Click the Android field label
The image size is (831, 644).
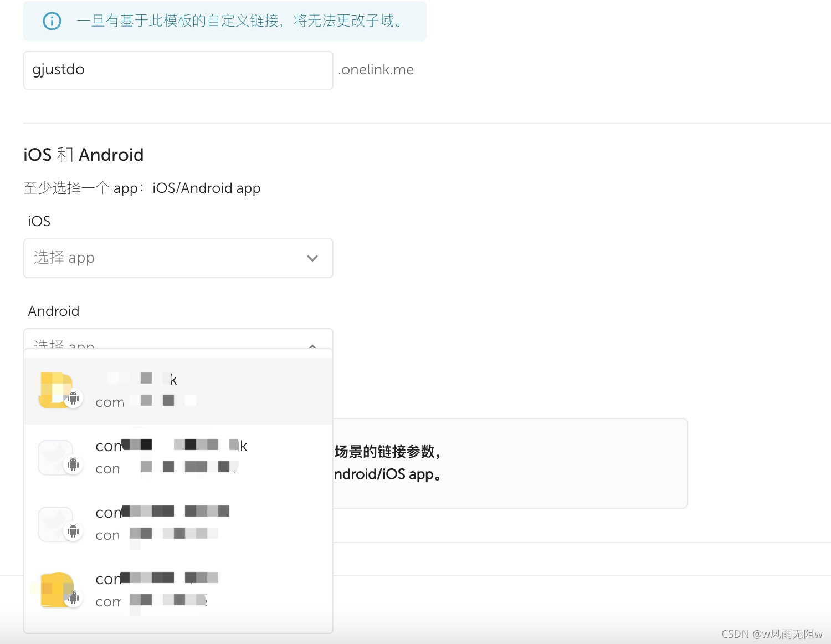point(54,311)
